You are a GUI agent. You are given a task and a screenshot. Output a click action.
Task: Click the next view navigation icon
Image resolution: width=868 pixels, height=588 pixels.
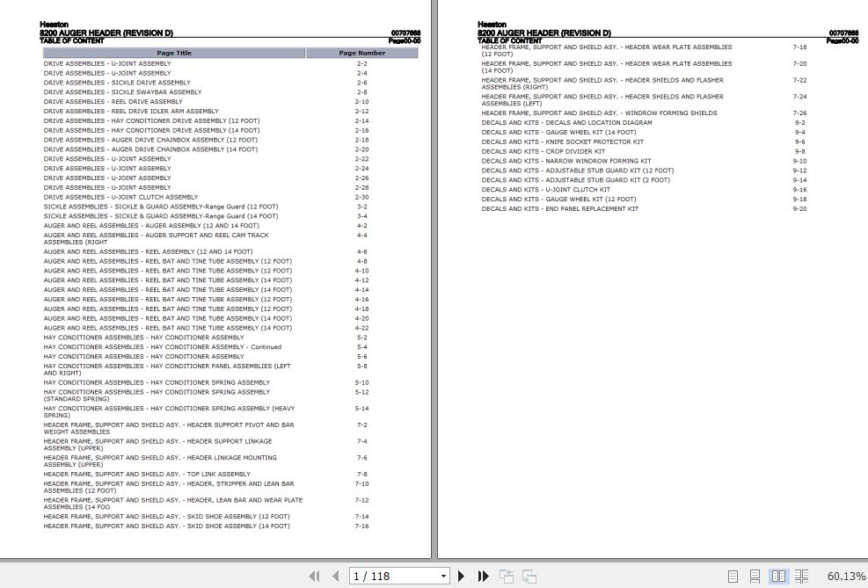pos(529,576)
